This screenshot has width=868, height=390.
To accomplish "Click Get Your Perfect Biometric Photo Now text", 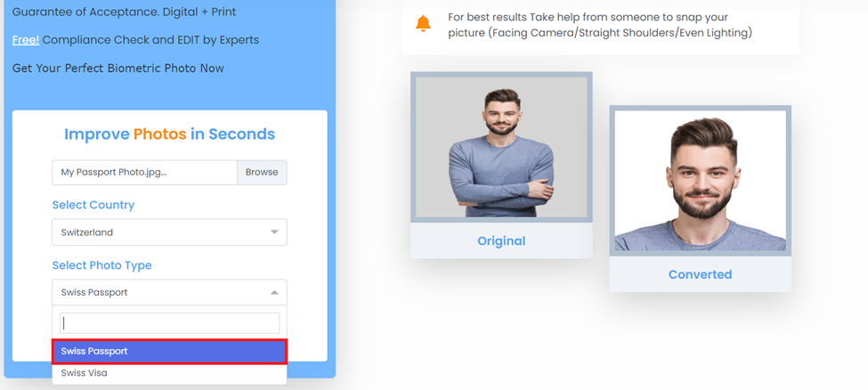I will pyautogui.click(x=118, y=69).
